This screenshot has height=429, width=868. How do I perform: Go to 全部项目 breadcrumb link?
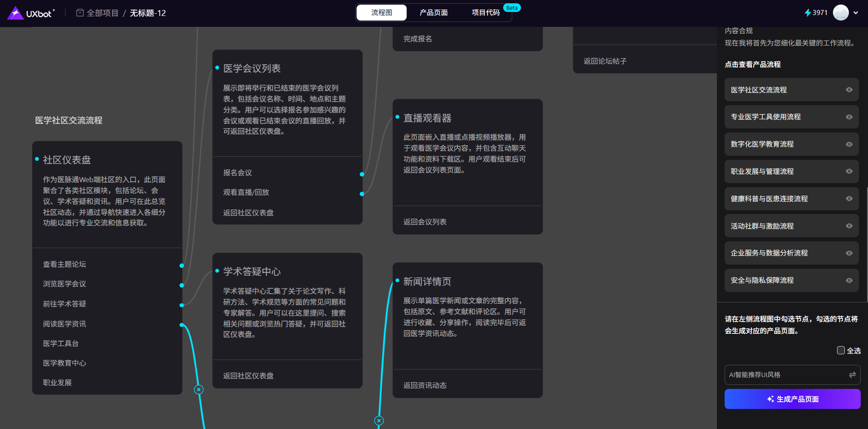click(102, 13)
